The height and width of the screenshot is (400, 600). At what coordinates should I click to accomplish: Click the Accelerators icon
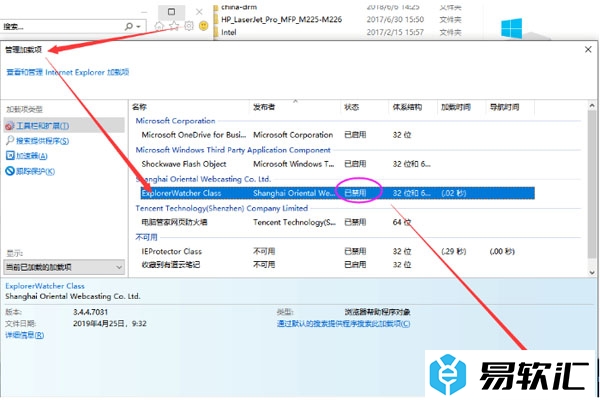10,155
